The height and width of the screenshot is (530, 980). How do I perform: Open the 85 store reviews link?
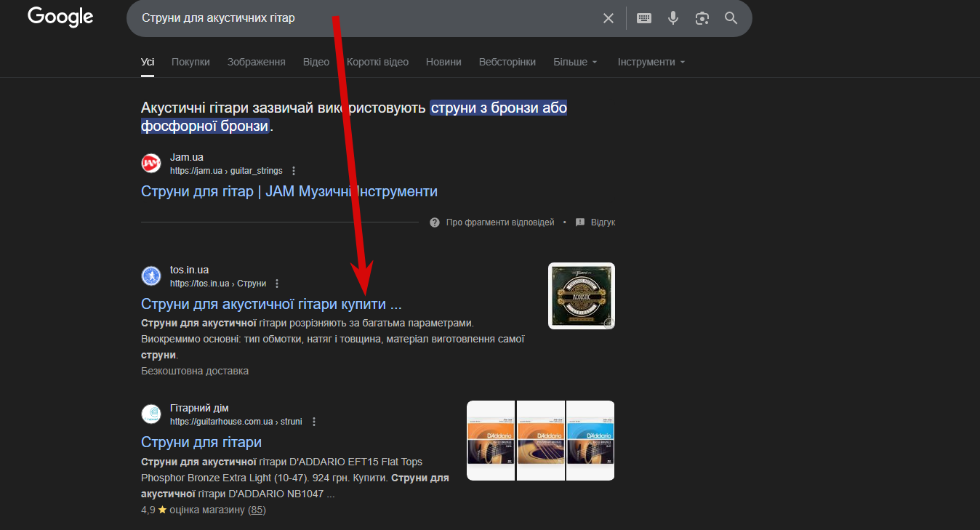(257, 510)
